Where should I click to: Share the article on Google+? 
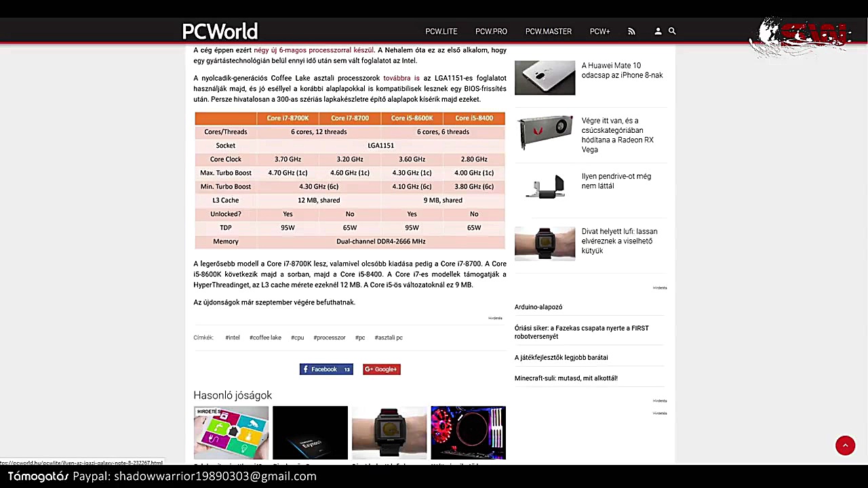click(381, 369)
